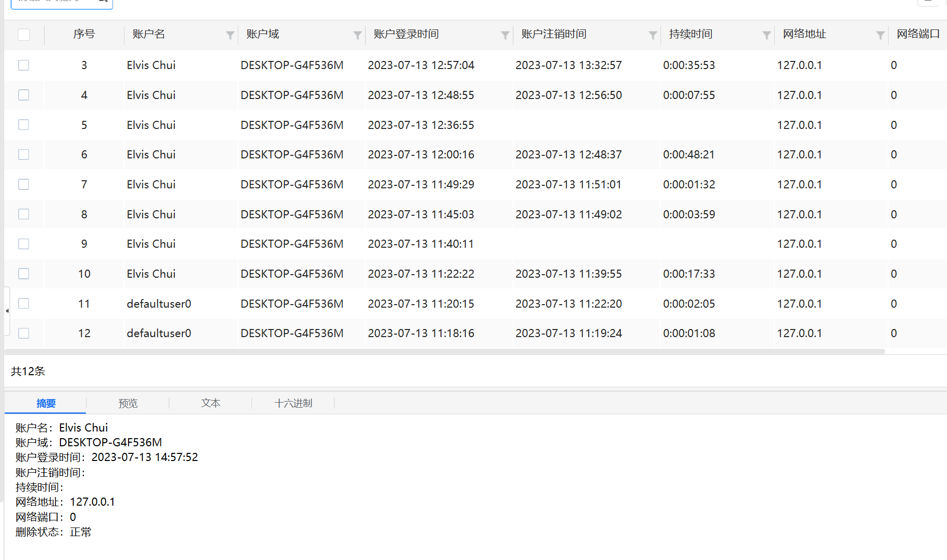Click the 序号 column header

click(84, 34)
